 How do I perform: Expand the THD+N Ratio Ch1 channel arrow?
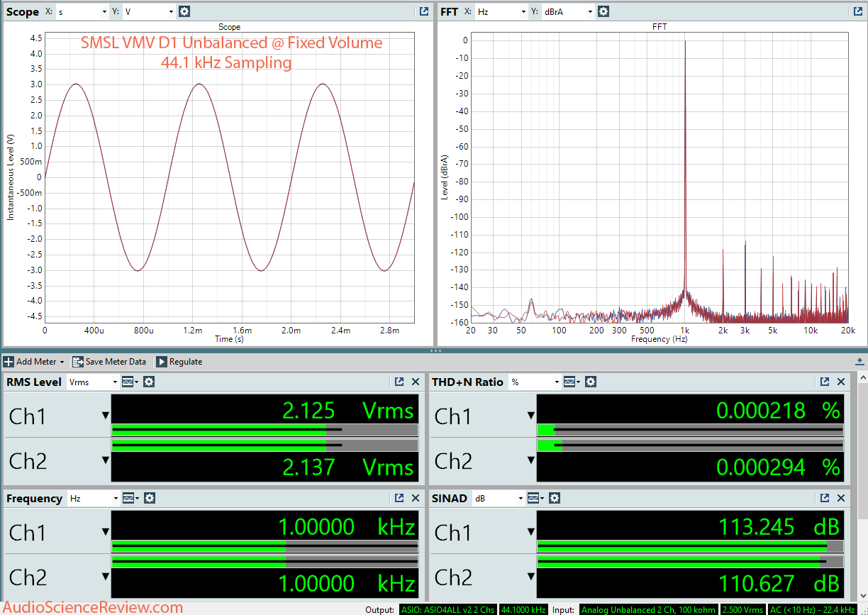tap(531, 416)
